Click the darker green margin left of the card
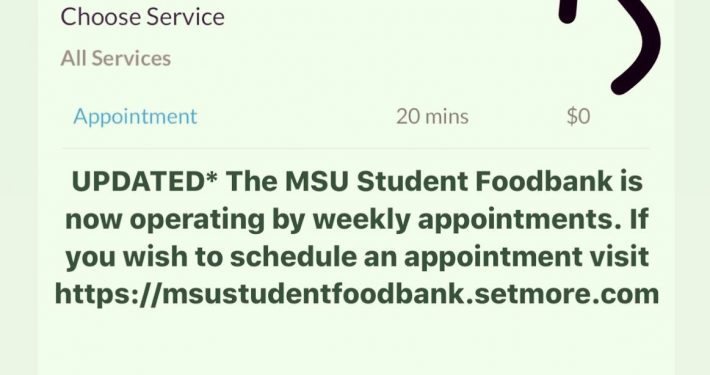 click(18, 188)
